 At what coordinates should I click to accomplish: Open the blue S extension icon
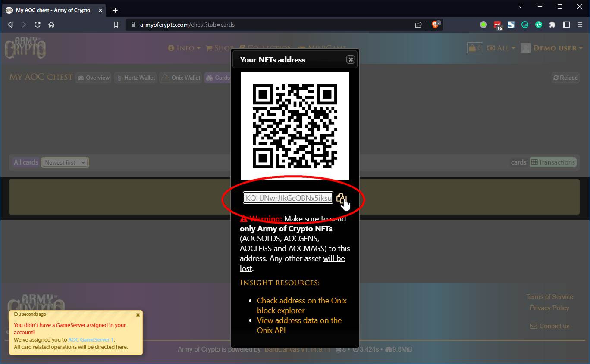[511, 25]
